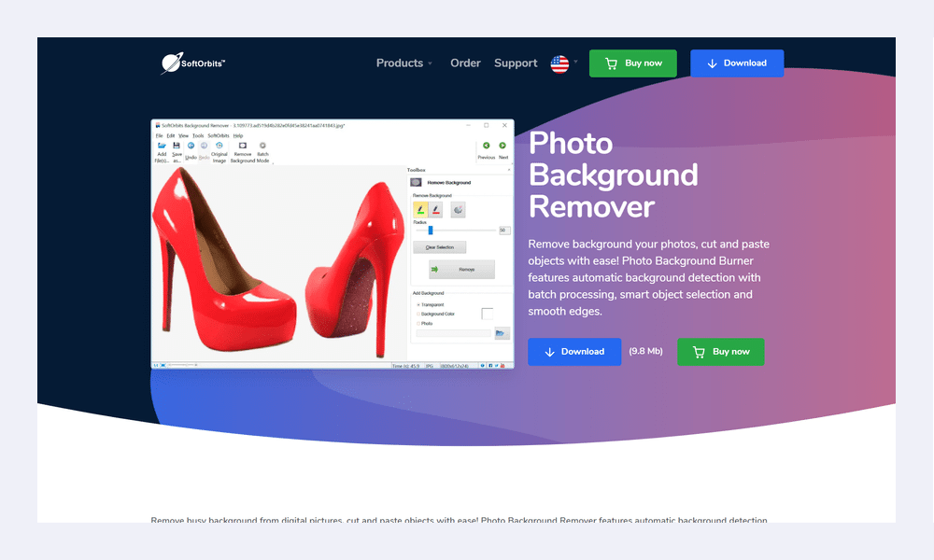
Task: Click the YouTube icon in the status bar
Action: coord(504,365)
